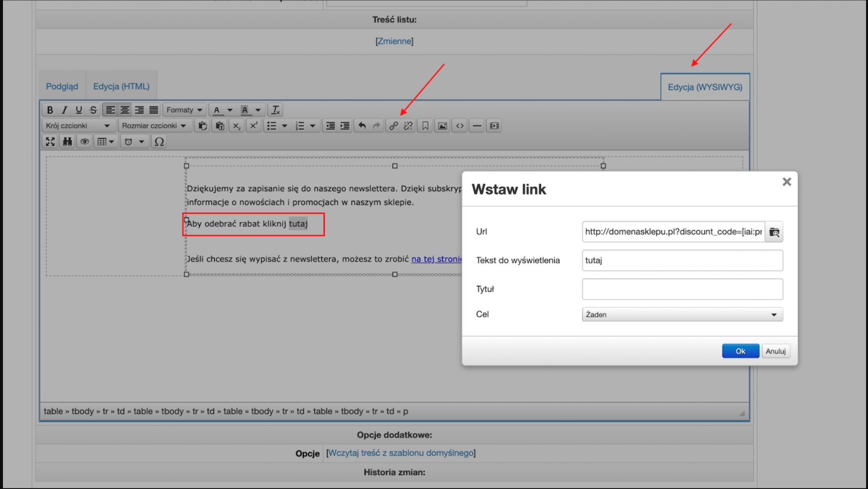
Task: Click the Tytuł input field
Action: click(x=682, y=289)
